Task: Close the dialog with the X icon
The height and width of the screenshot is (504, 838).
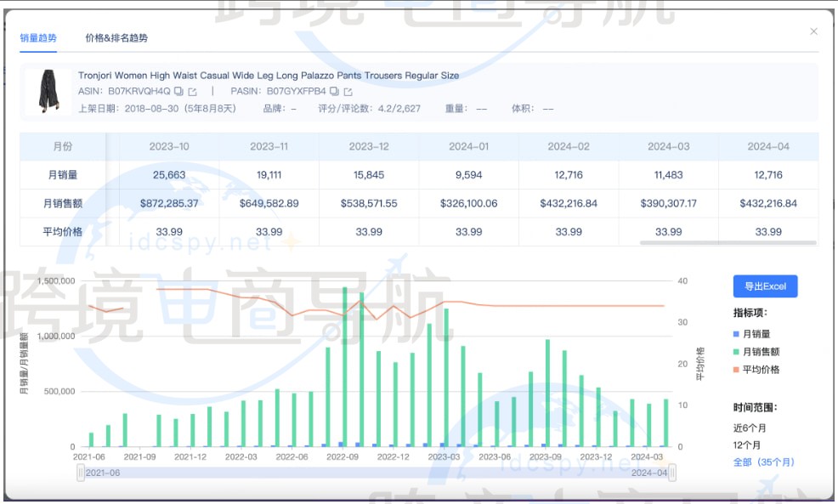Action: point(813,31)
